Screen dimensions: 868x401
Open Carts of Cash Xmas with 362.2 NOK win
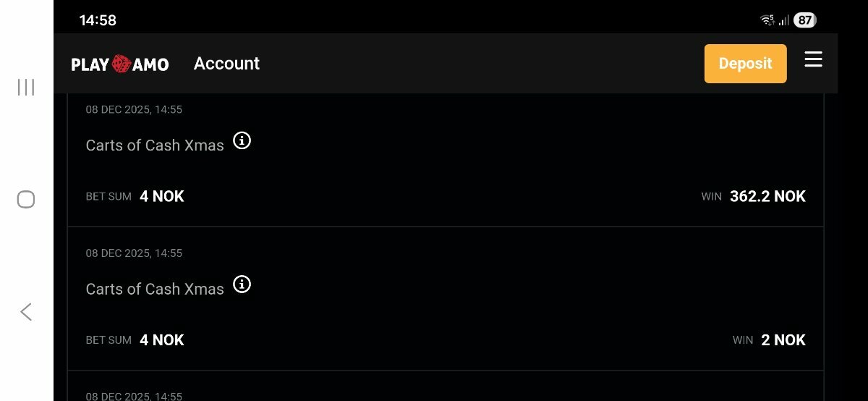click(x=155, y=145)
